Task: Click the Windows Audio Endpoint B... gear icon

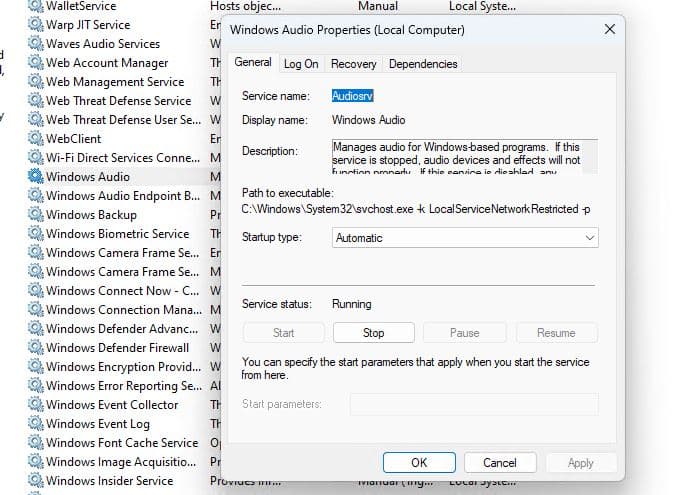Action: pos(36,195)
